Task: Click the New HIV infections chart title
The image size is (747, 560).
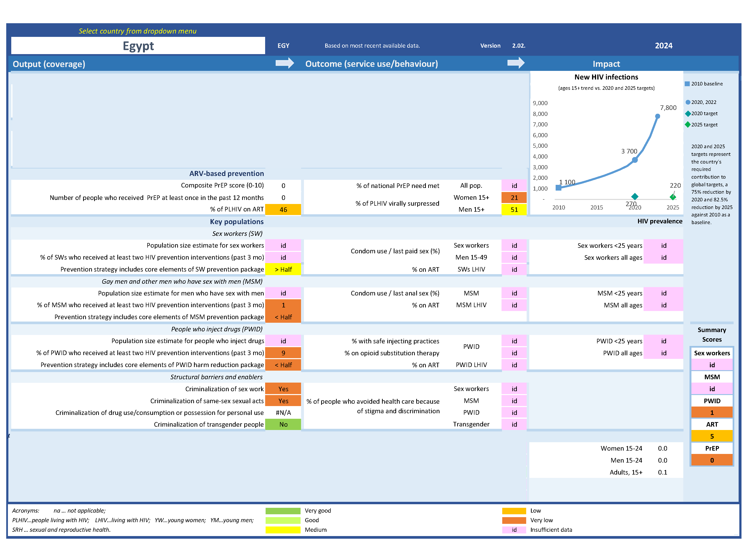Action: click(606, 77)
